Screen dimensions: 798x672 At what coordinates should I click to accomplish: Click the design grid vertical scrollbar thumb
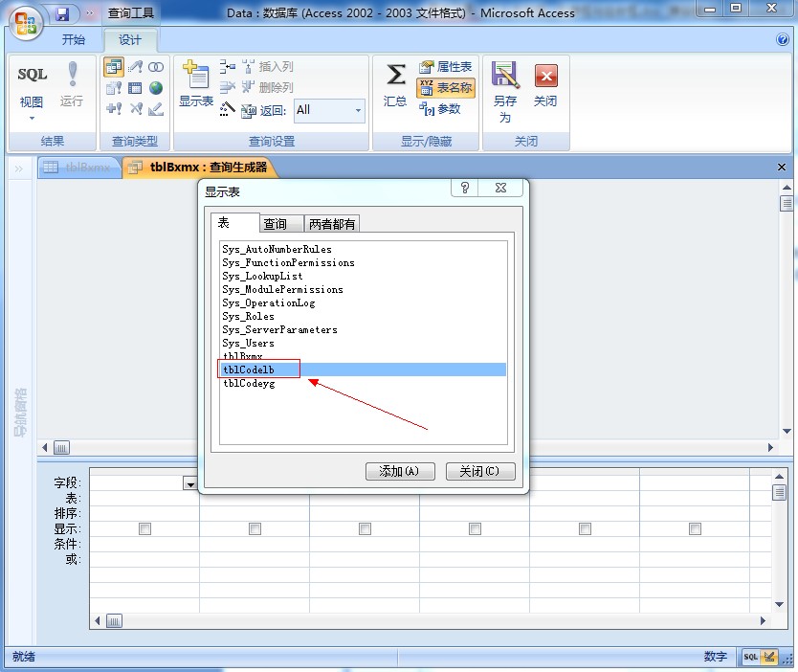click(x=779, y=492)
